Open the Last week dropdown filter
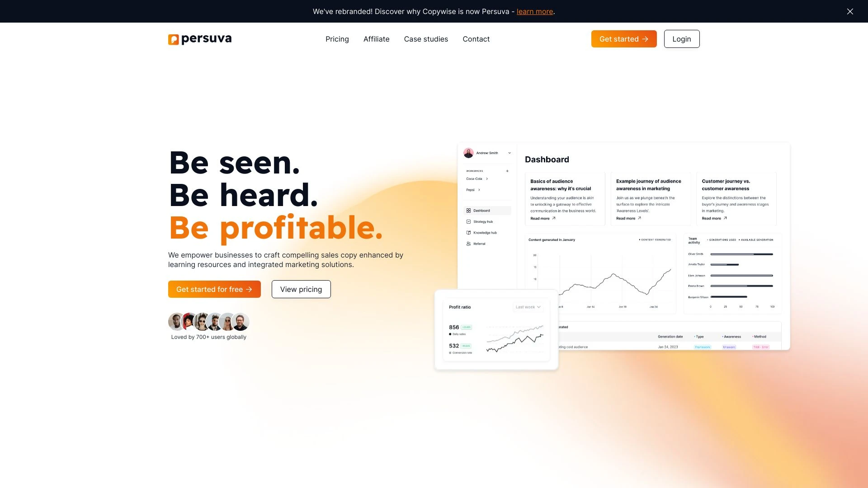The image size is (868, 488). tap(528, 307)
